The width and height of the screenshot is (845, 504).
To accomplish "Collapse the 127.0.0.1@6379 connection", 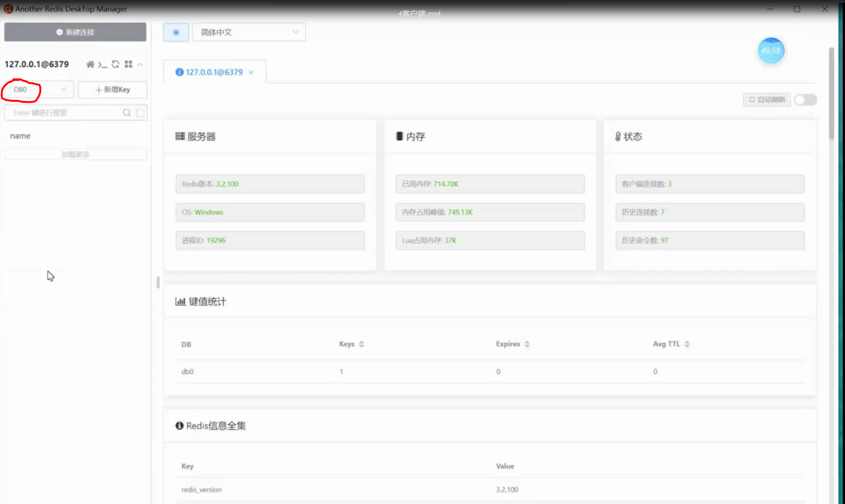I will point(140,64).
